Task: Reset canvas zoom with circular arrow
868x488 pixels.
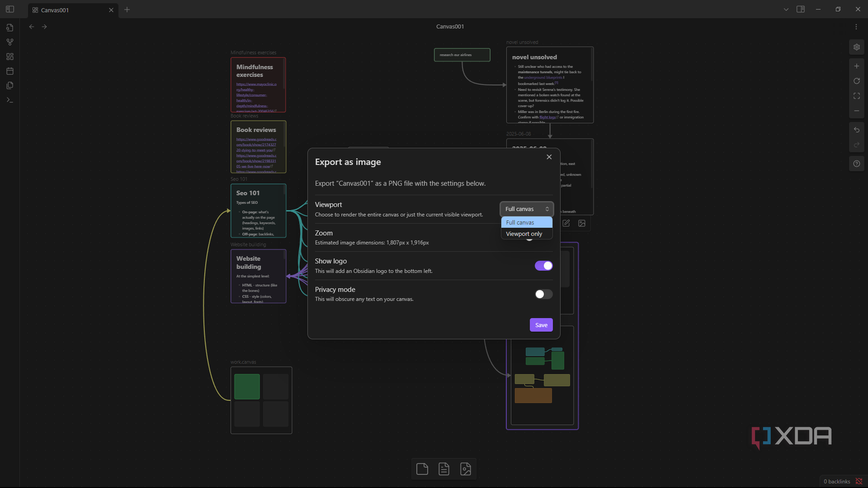Action: click(856, 81)
